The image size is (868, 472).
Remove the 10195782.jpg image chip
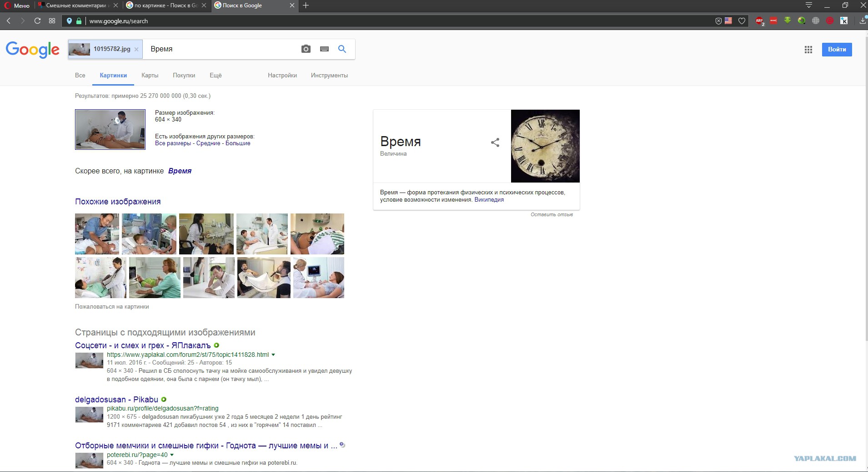(136, 49)
